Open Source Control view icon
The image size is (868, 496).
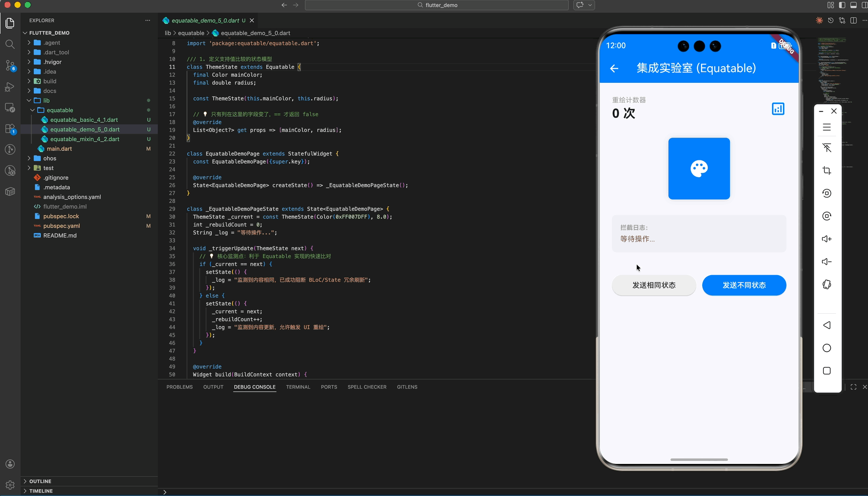click(10, 66)
